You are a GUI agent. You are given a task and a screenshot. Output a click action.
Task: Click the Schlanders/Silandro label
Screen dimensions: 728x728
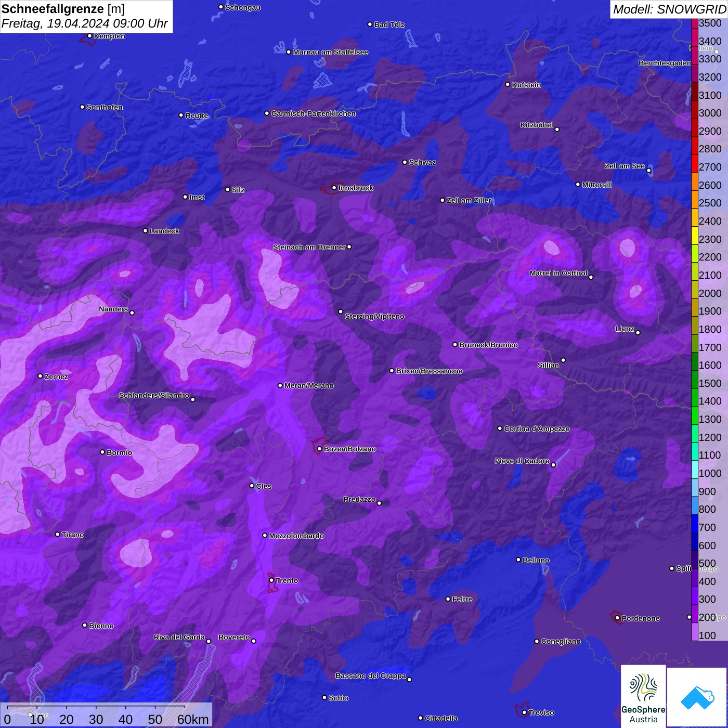click(154, 395)
